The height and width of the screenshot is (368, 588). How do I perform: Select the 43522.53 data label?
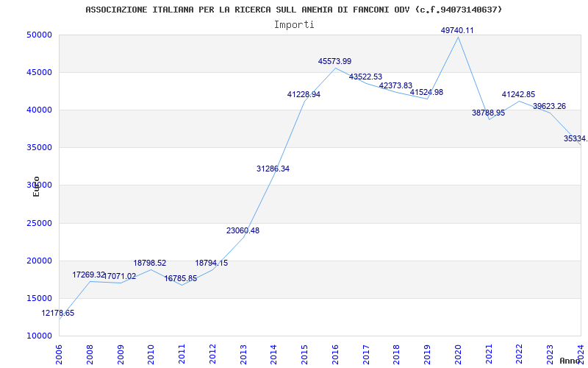click(365, 77)
